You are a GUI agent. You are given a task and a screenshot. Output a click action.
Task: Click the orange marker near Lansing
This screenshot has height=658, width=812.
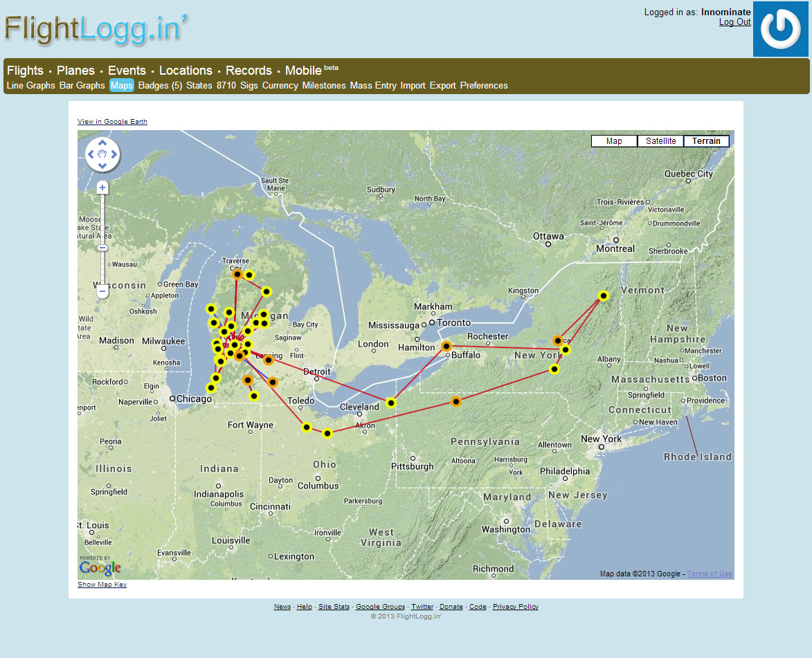click(x=269, y=360)
